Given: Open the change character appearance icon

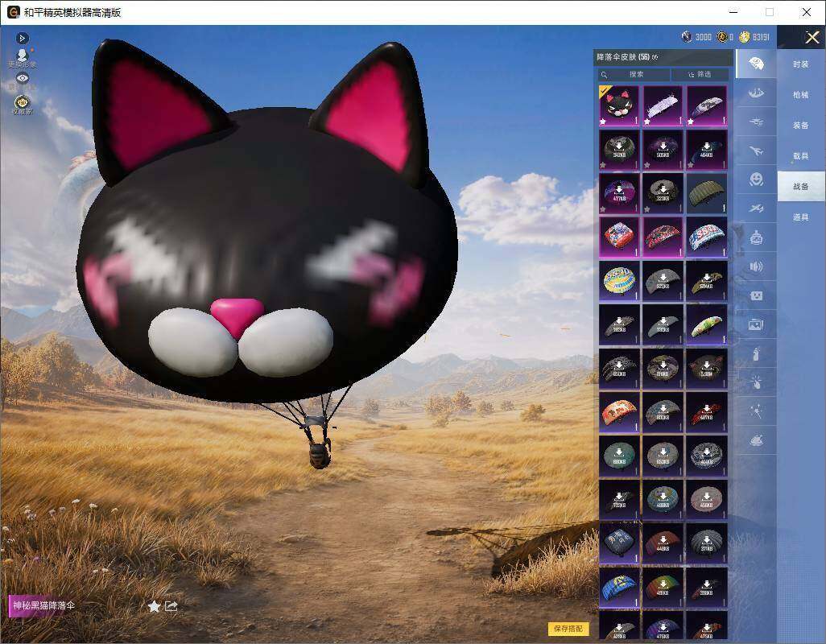Looking at the screenshot, I should click(x=22, y=57).
